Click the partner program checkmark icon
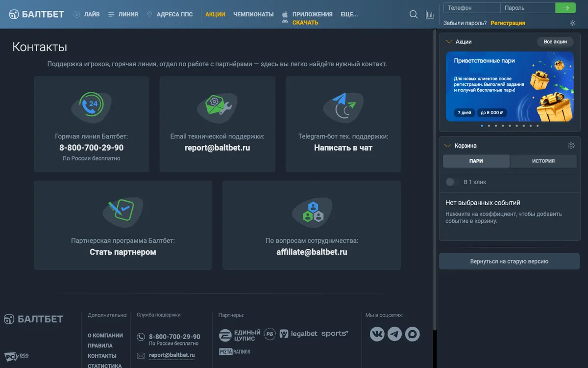The width and height of the screenshot is (588, 368). [122, 211]
